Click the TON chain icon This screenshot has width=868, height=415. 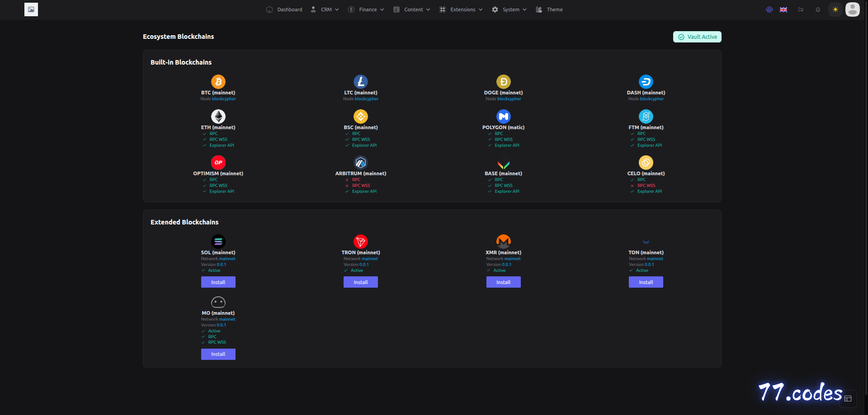[646, 242]
